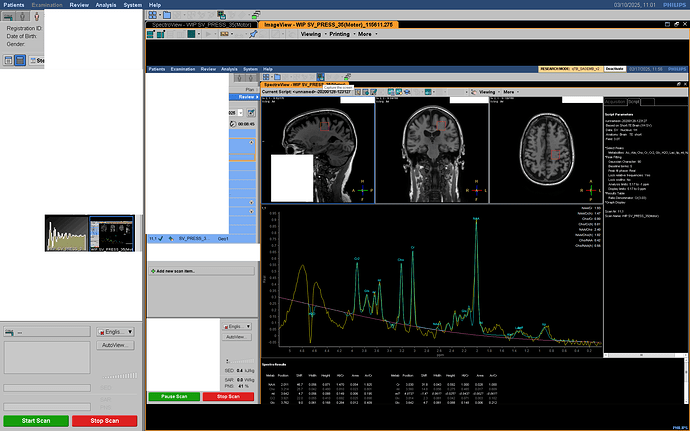Click the Add new scan item button
The height and width of the screenshot is (431, 690).
click(202, 271)
